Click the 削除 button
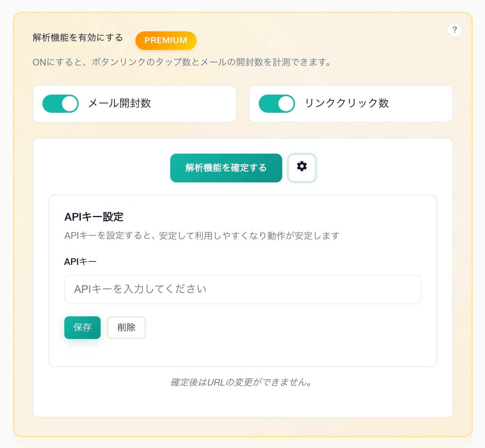Viewport: 485px width, 448px height. click(126, 327)
